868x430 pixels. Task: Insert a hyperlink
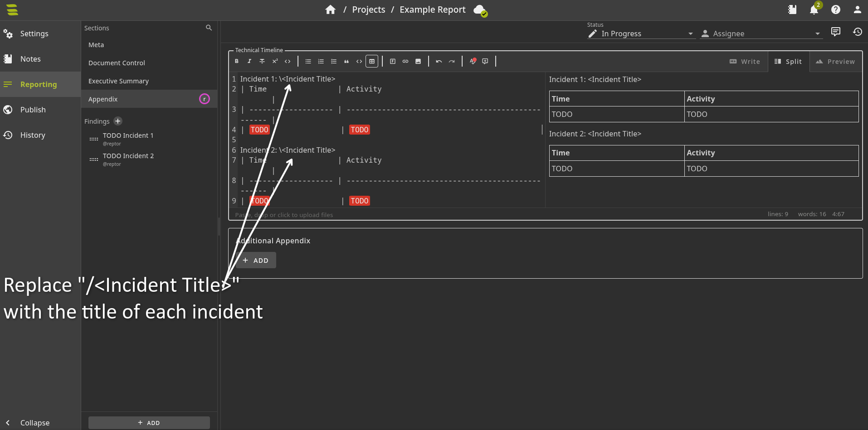405,61
